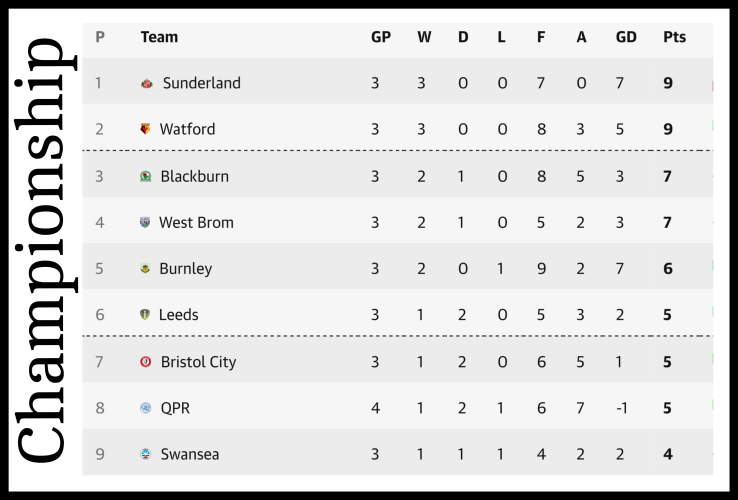Click the Watford club crest icon

coord(146,130)
